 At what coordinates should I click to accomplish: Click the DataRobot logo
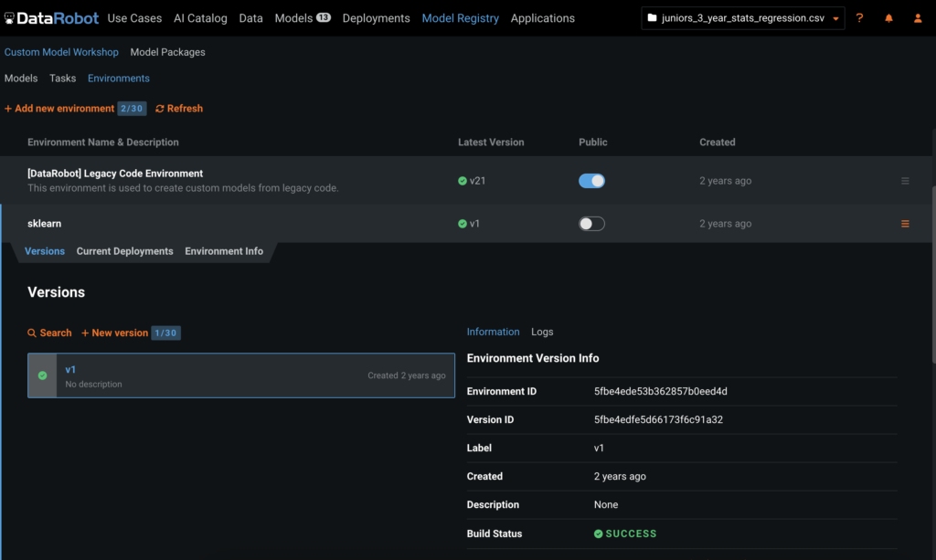coord(51,17)
